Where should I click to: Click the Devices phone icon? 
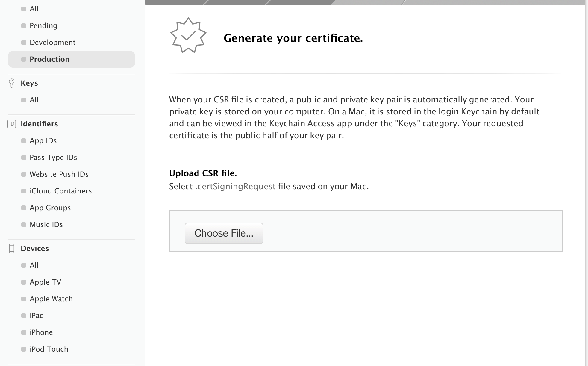(12, 249)
